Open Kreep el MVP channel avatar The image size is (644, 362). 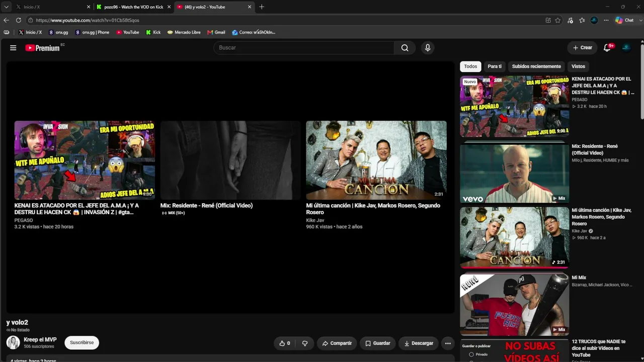(x=13, y=343)
